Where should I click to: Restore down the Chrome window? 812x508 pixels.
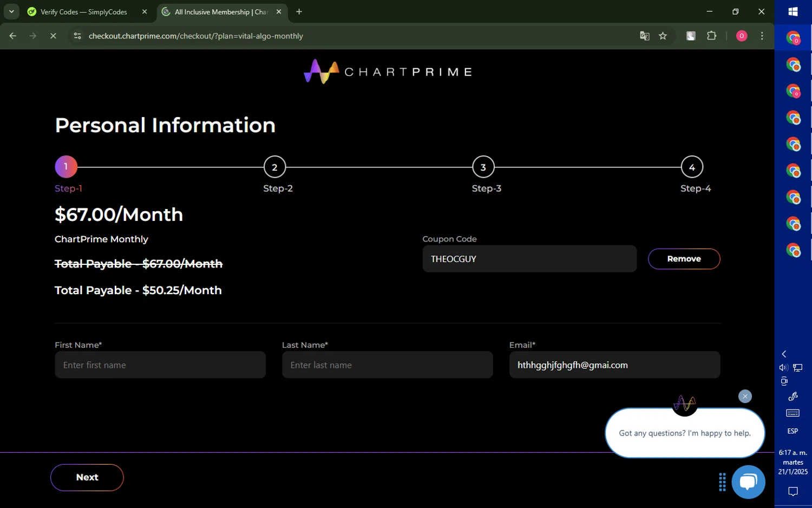[x=735, y=11]
